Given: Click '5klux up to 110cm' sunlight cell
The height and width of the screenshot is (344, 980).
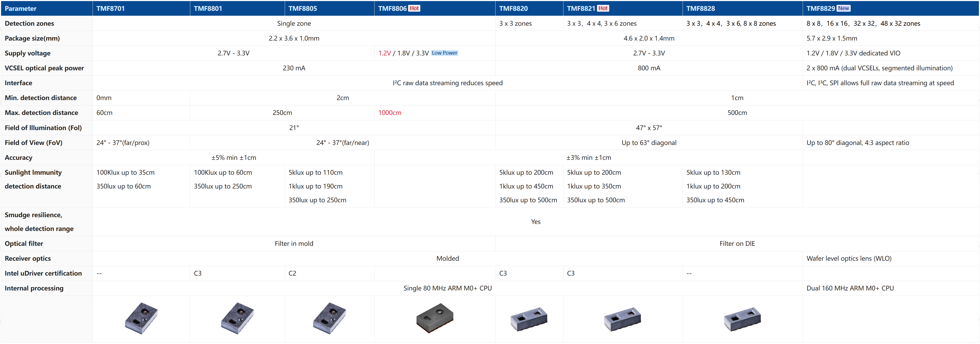Looking at the screenshot, I should pos(315,172).
